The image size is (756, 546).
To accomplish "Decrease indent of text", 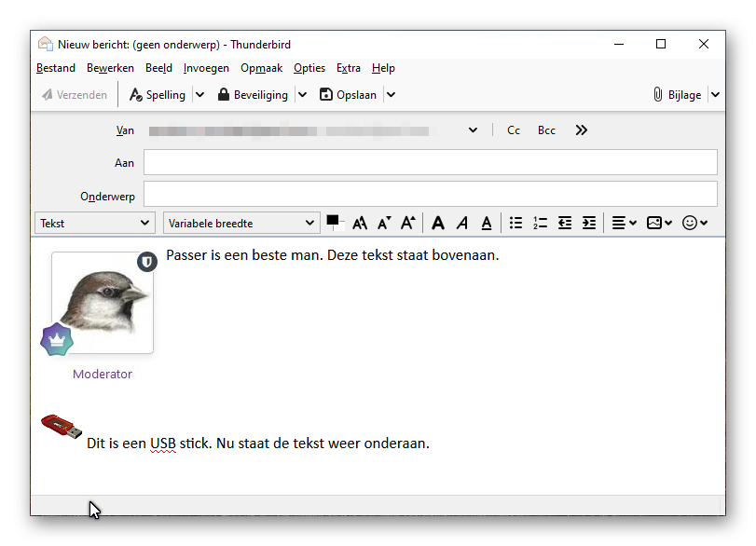I will click(565, 223).
